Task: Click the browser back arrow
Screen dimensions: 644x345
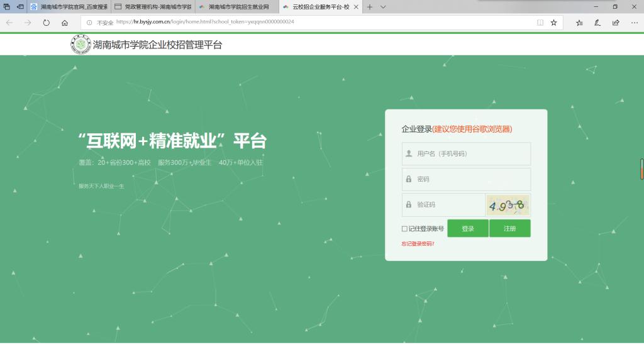Action: point(9,23)
